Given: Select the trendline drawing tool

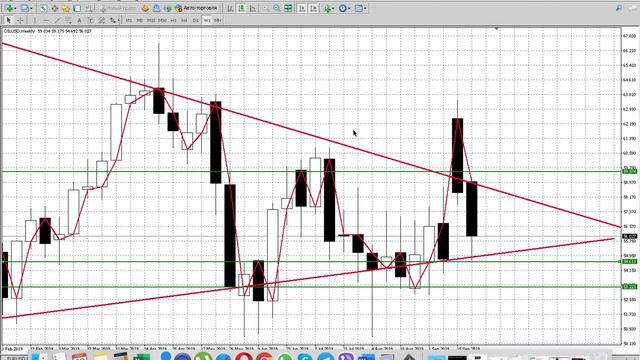Looking at the screenshot, I should [58, 20].
